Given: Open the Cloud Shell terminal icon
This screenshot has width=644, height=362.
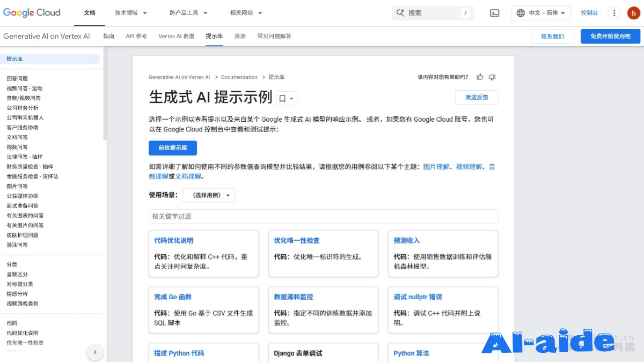Looking at the screenshot, I should (494, 12).
